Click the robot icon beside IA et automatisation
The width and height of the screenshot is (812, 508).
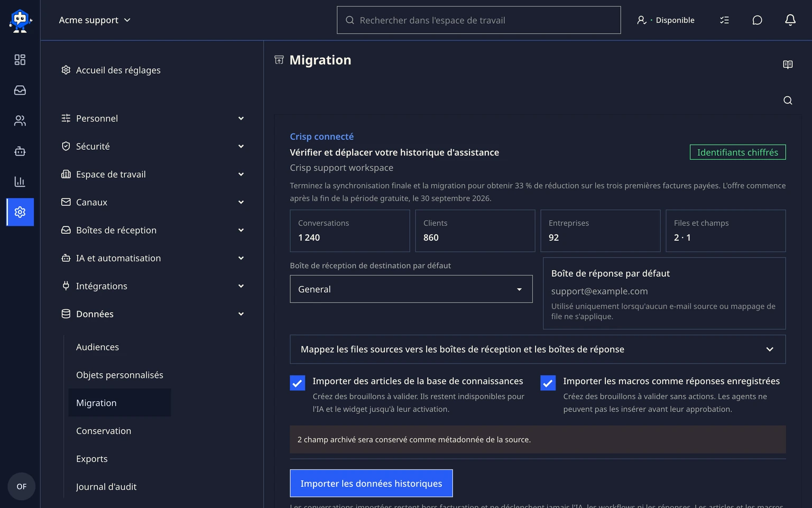pos(66,258)
